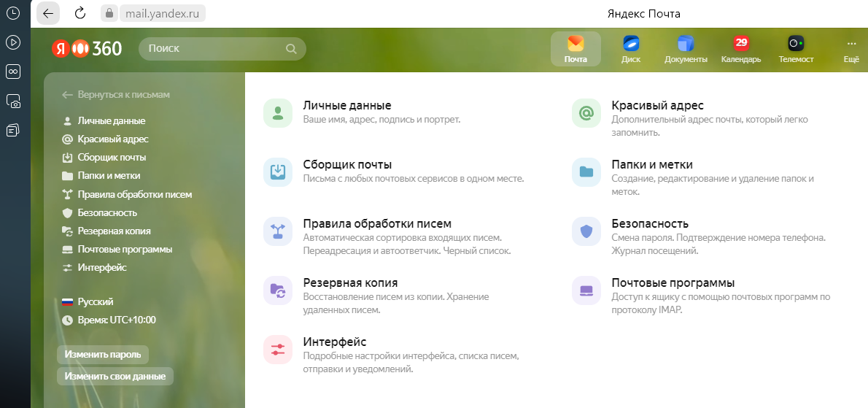Change language via Русский selector
The height and width of the screenshot is (408, 868).
pyautogui.click(x=88, y=301)
